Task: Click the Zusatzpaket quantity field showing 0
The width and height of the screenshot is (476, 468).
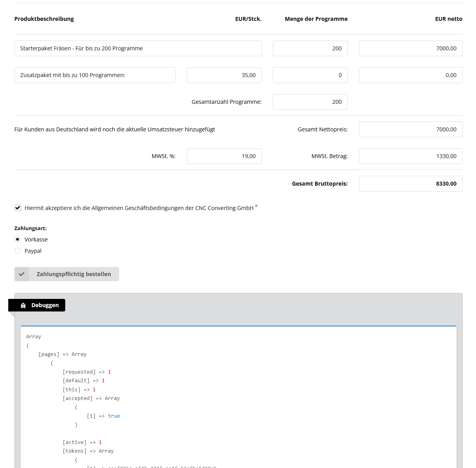Action: click(310, 75)
